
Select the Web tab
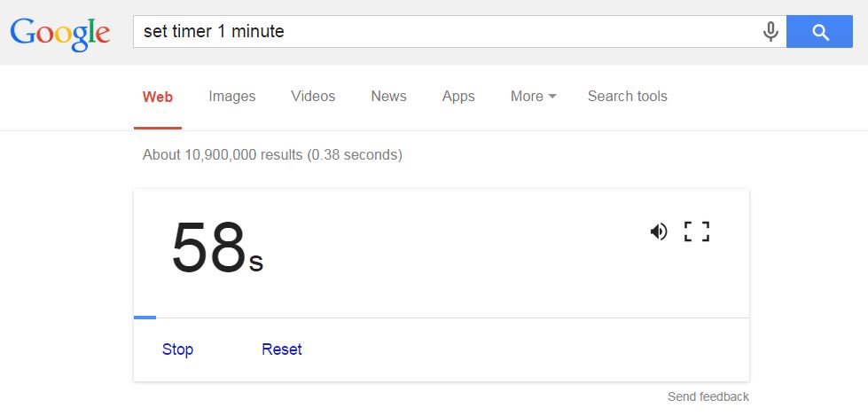(158, 97)
